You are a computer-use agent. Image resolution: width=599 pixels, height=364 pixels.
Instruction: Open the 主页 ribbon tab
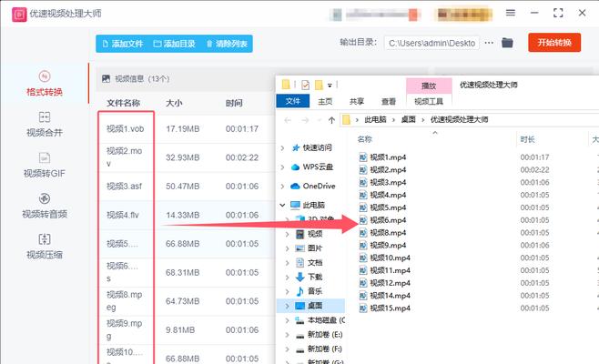(x=325, y=101)
